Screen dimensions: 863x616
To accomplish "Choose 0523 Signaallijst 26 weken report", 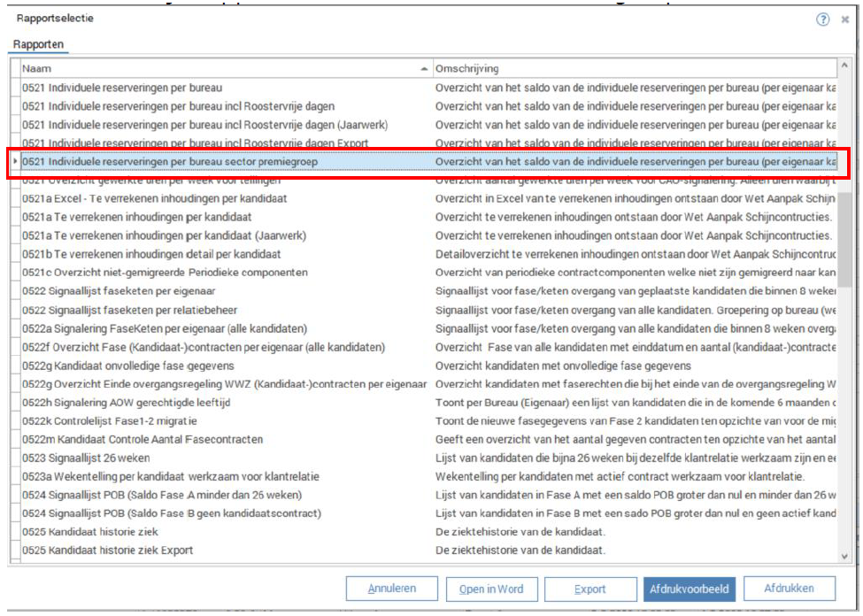I will (x=86, y=458).
